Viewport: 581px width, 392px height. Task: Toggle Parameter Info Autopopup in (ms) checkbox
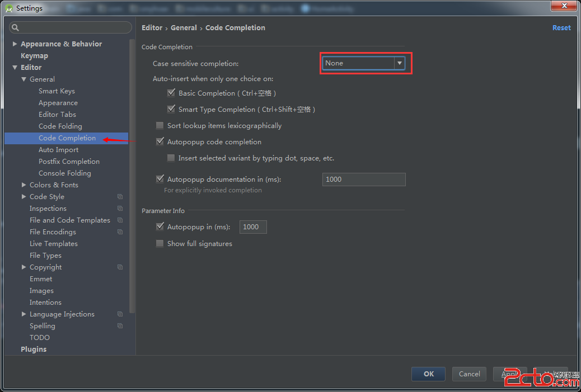pos(160,226)
